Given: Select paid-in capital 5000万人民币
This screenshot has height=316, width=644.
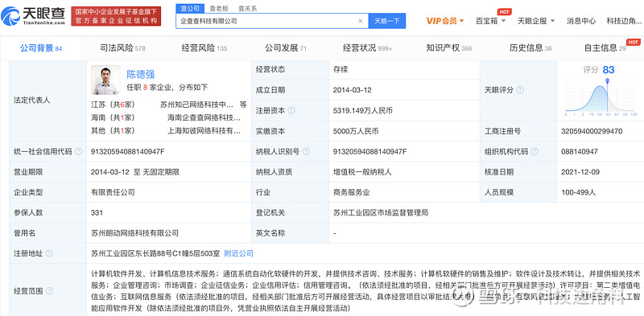Looking at the screenshot, I should coord(356,131).
